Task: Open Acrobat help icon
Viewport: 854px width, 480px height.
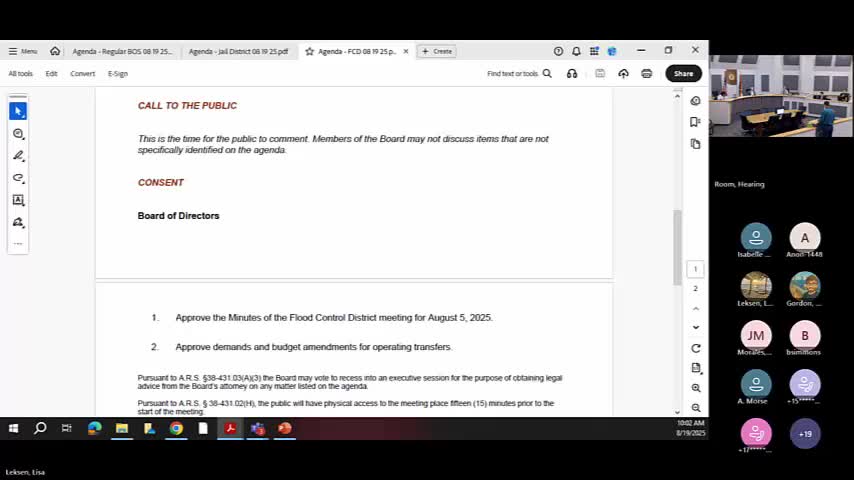Action: pos(558,51)
